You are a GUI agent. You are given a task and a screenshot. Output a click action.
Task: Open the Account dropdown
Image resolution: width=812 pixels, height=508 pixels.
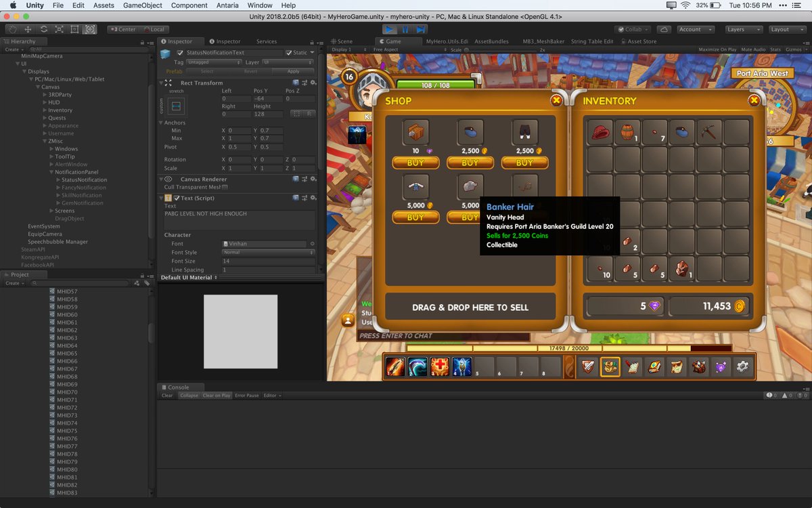pyautogui.click(x=696, y=29)
